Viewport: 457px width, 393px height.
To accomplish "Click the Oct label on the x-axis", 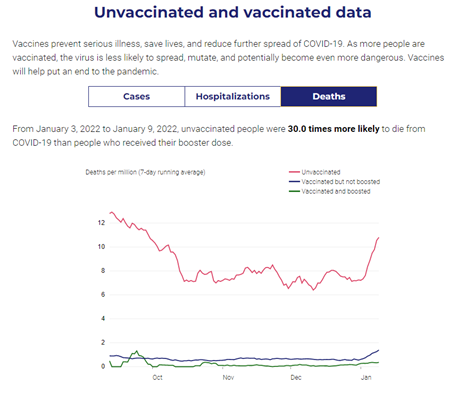I will (x=157, y=377).
